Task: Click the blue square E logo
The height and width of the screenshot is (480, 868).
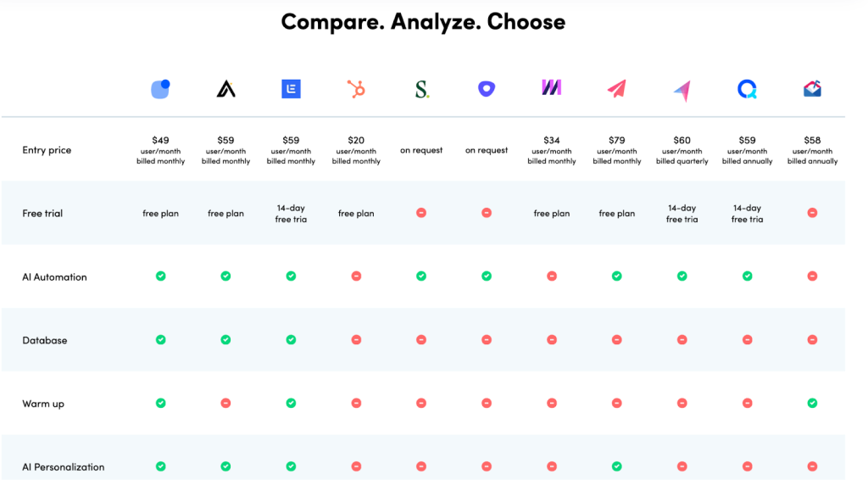Action: pyautogui.click(x=292, y=88)
